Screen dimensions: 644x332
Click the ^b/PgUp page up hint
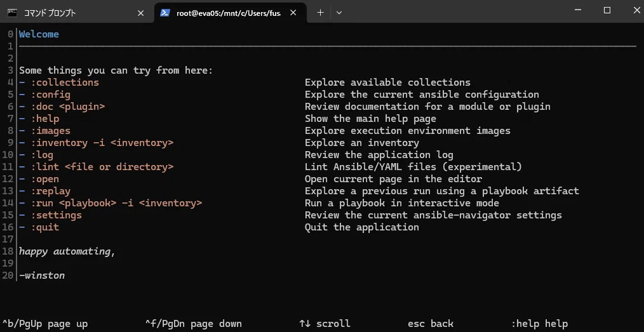(x=45, y=324)
